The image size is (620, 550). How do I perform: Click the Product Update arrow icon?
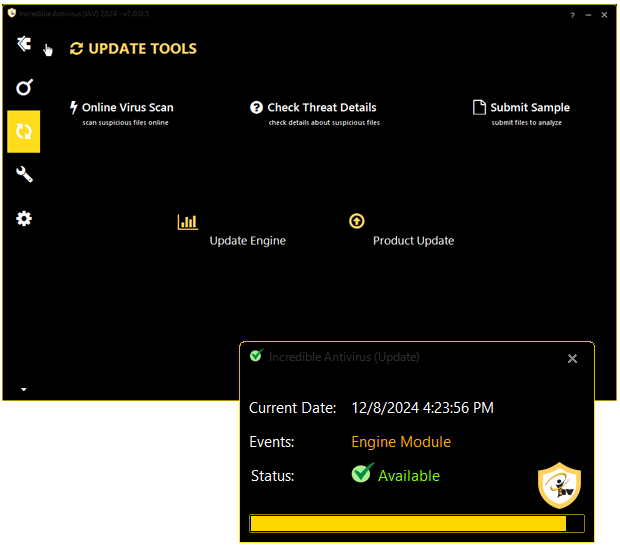357,221
